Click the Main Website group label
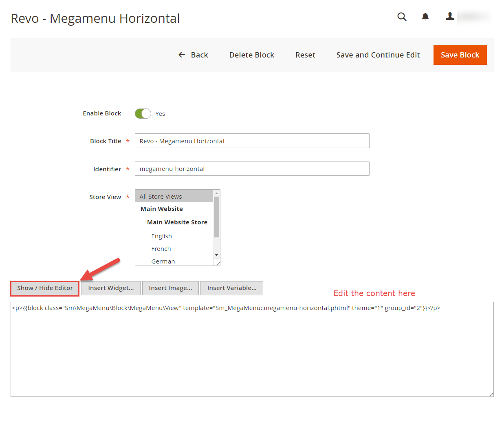Screen dimensions: 504x423 pos(162,209)
